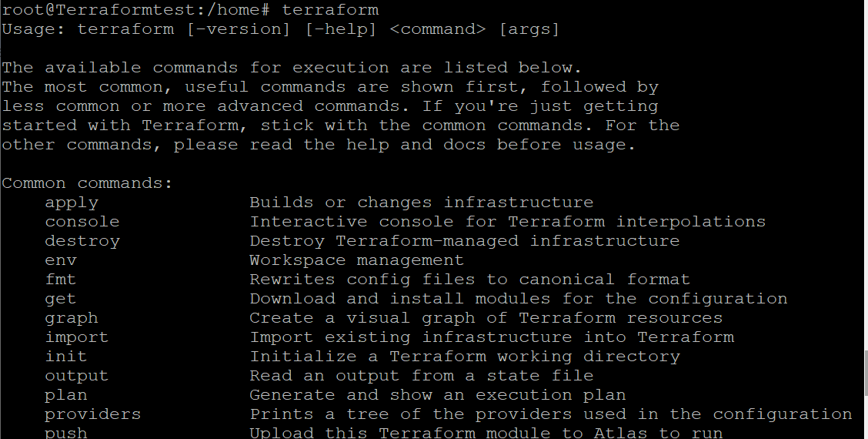Click the "Common commands:" heading
This screenshot has width=868, height=439.
point(87,183)
